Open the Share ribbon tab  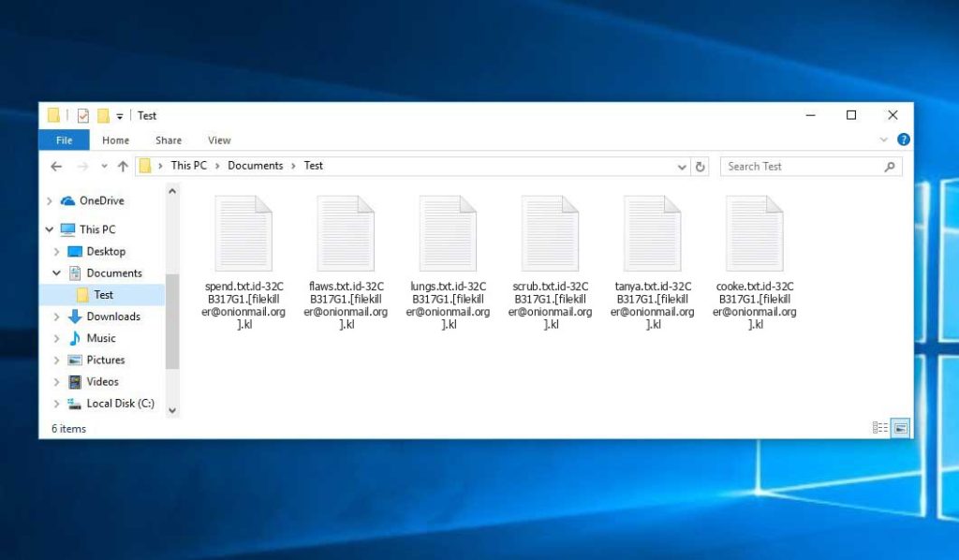point(168,140)
